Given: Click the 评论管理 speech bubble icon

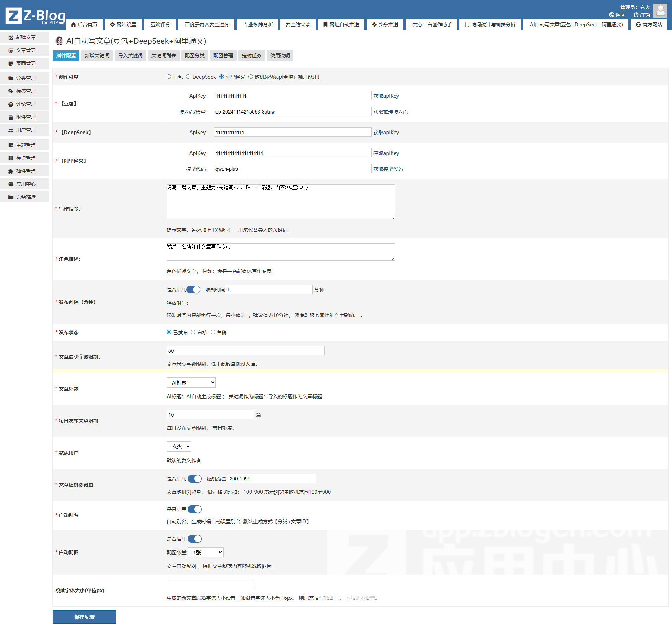Looking at the screenshot, I should pyautogui.click(x=11, y=104).
